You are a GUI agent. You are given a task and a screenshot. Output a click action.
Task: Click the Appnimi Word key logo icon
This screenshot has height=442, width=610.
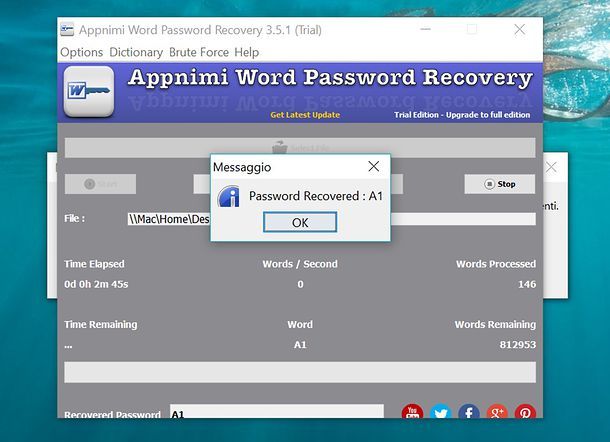(89, 91)
